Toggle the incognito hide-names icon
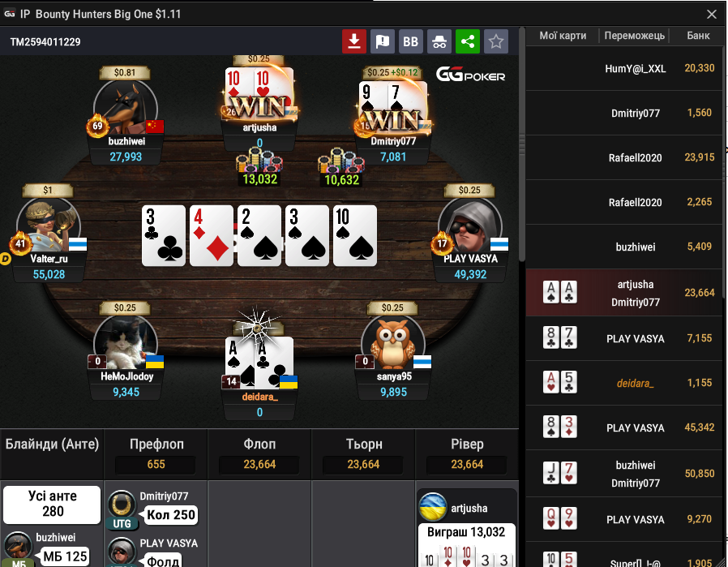 click(x=439, y=41)
